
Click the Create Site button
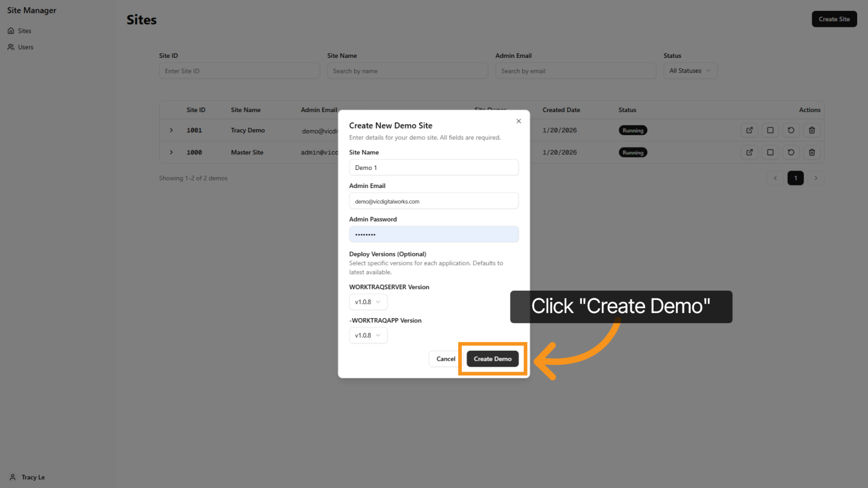[834, 19]
